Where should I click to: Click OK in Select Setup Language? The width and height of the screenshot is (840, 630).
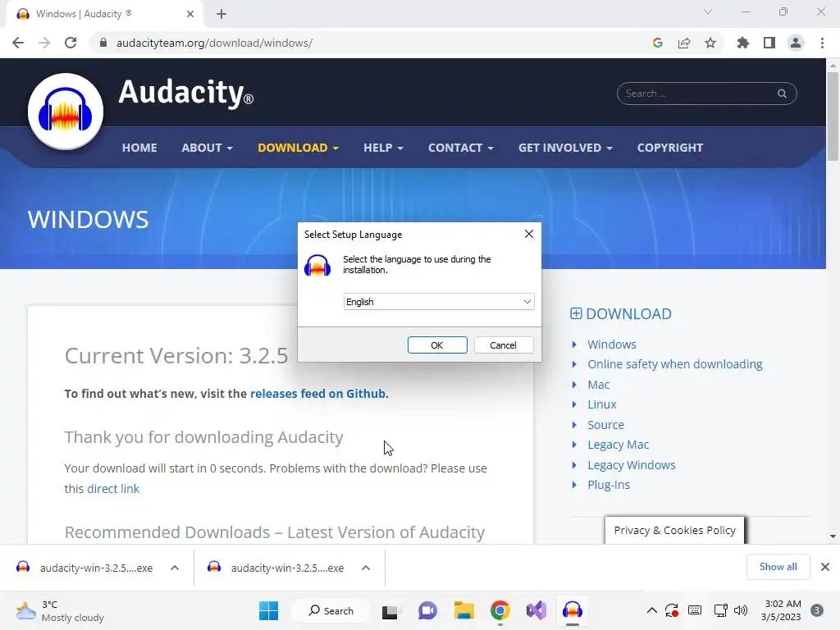point(437,345)
